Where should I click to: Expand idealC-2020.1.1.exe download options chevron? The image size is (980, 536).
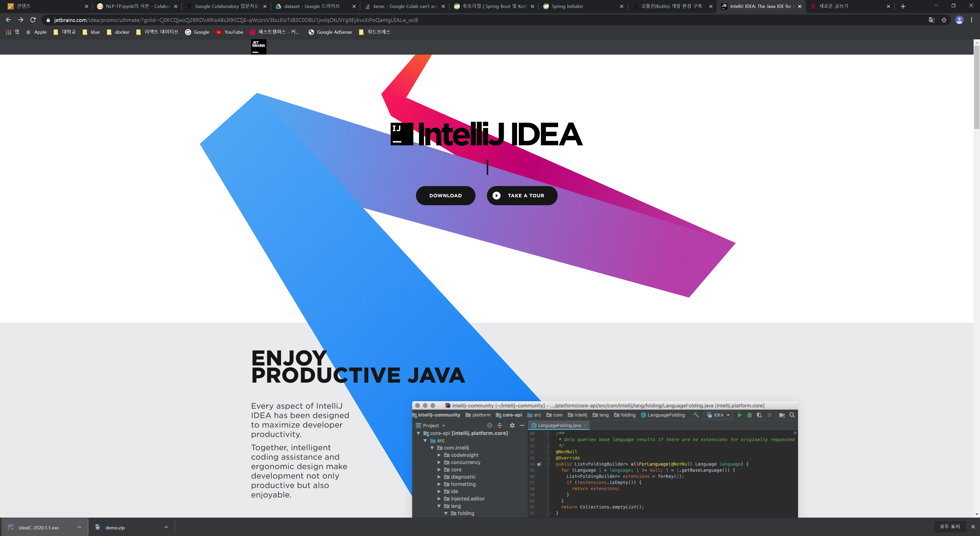click(x=79, y=527)
